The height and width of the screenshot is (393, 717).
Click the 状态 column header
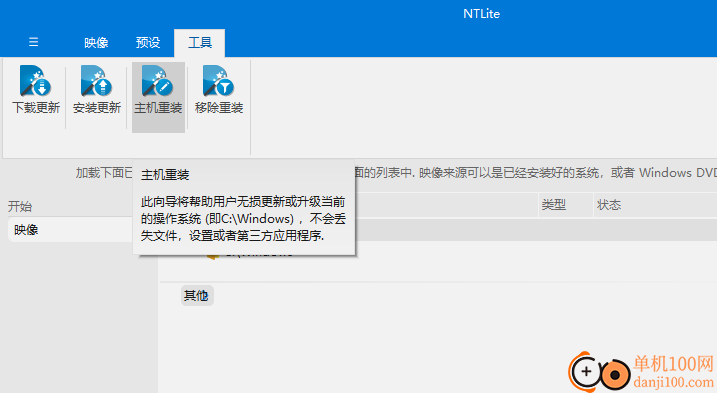[609, 205]
